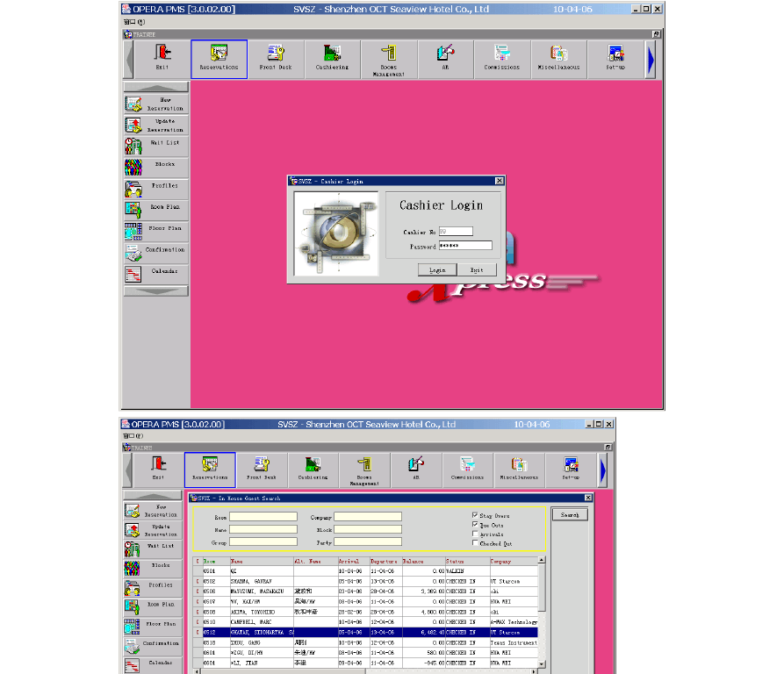Open Rooms Management in the top window toolbar
784x674 pixels.
(388, 58)
